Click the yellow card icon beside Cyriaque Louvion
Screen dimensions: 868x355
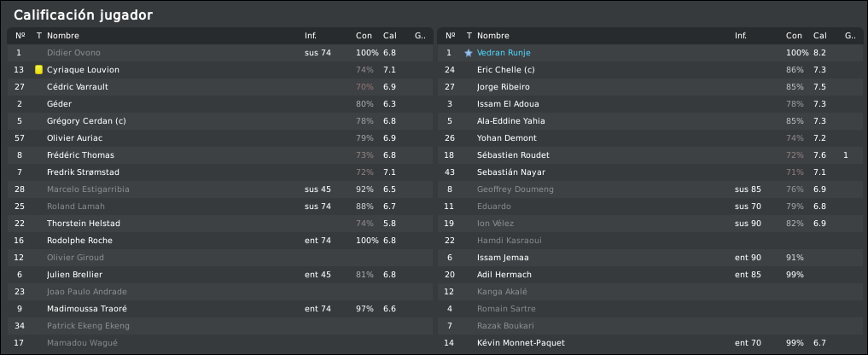[x=38, y=70]
